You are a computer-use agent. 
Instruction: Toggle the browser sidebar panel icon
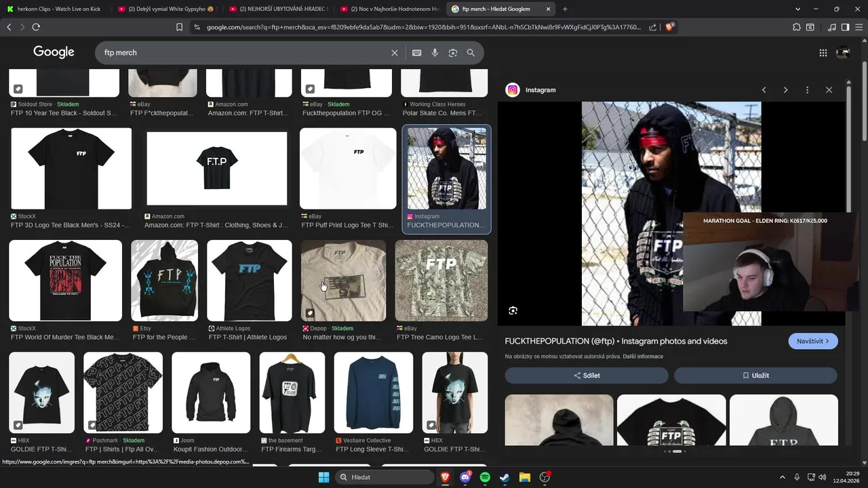(845, 27)
